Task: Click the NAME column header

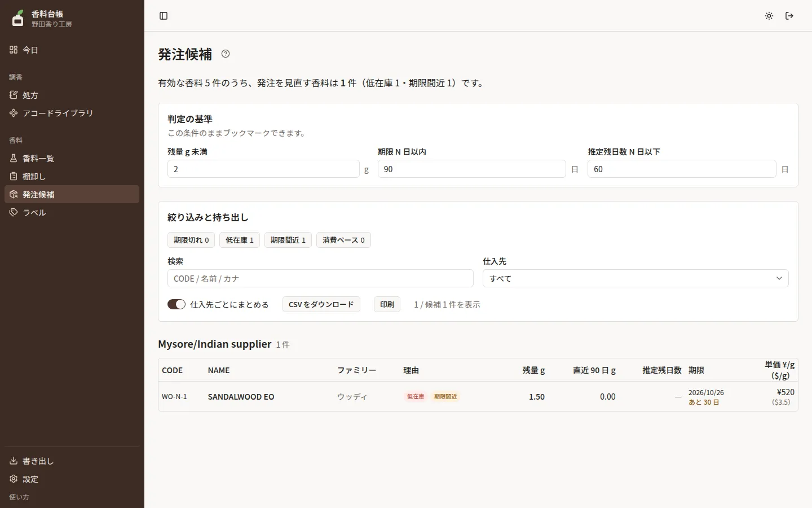Action: pyautogui.click(x=219, y=370)
